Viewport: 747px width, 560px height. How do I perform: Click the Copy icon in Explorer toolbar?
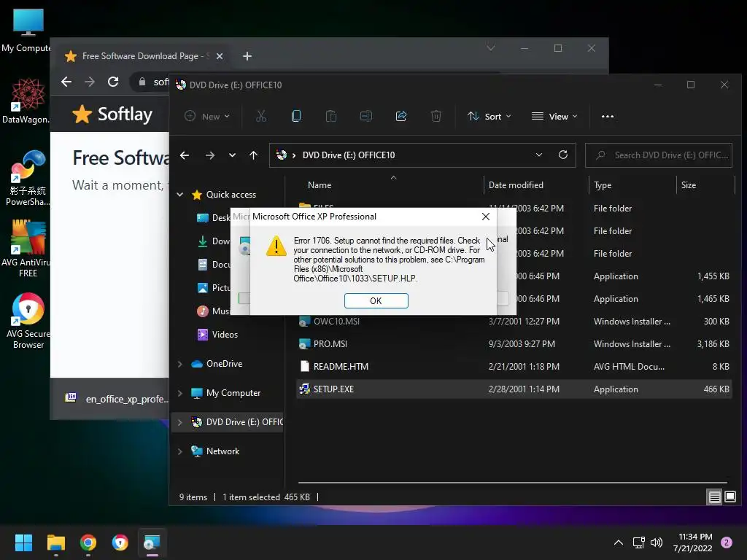296,116
